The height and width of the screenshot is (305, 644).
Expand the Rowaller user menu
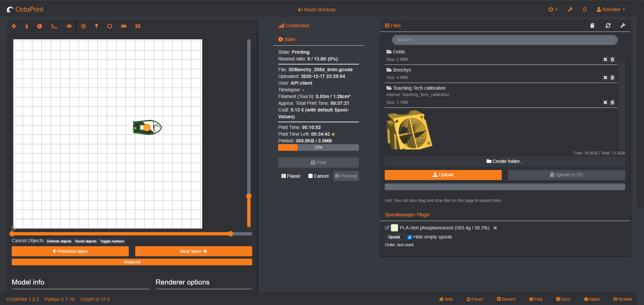(610, 9)
